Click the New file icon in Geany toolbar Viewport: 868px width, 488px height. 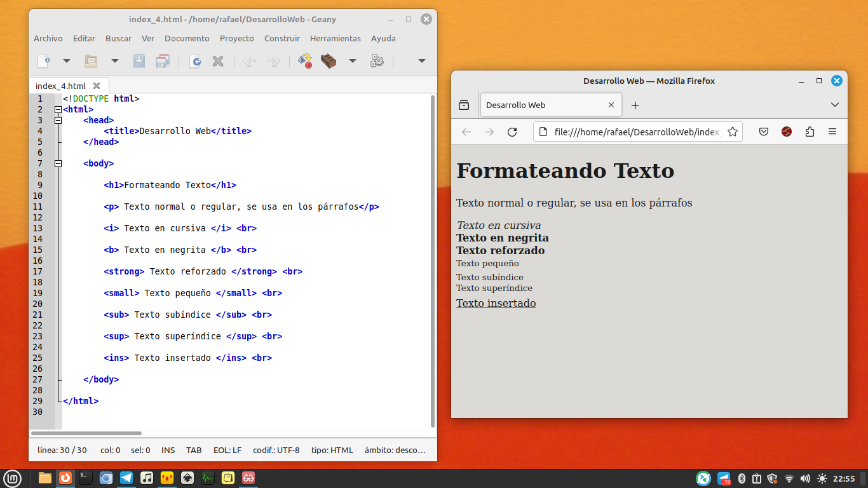[43, 61]
